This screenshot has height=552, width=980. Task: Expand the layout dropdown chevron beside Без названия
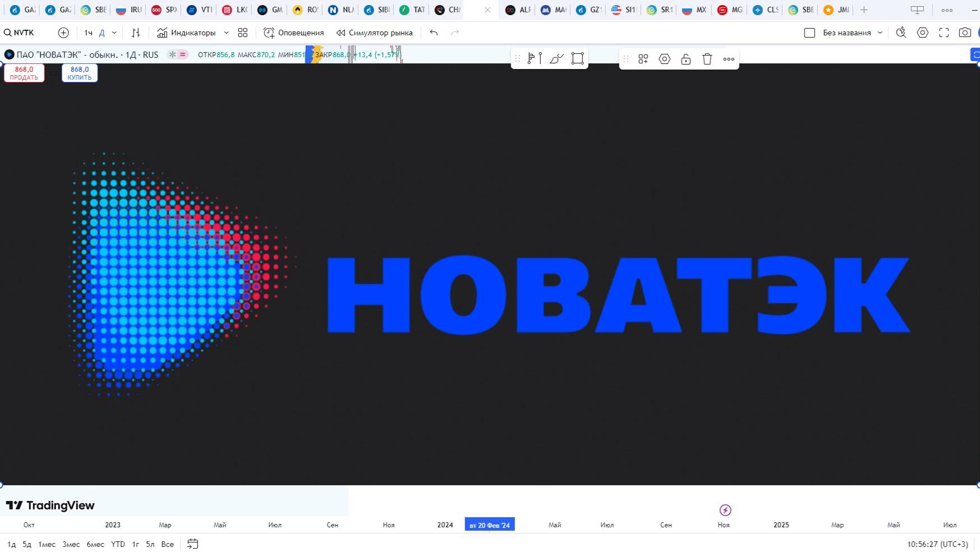(880, 33)
